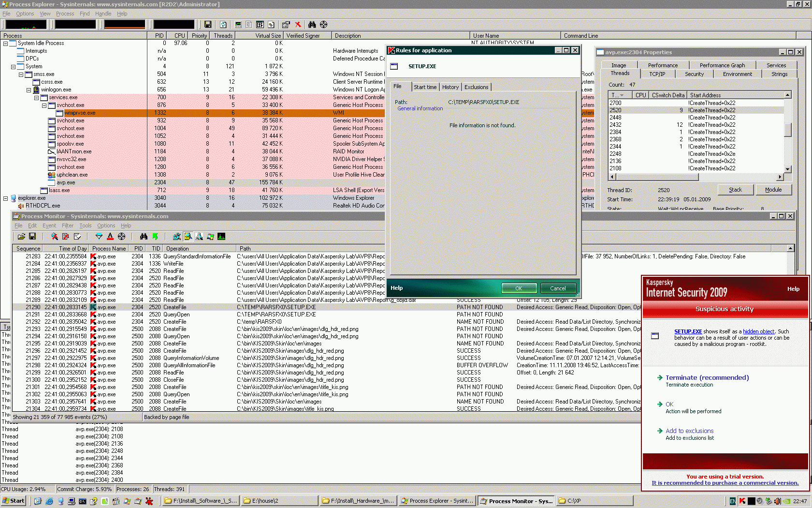This screenshot has height=508, width=812.
Task: Open System Information graph icon in Process Explorer
Action: (x=238, y=25)
